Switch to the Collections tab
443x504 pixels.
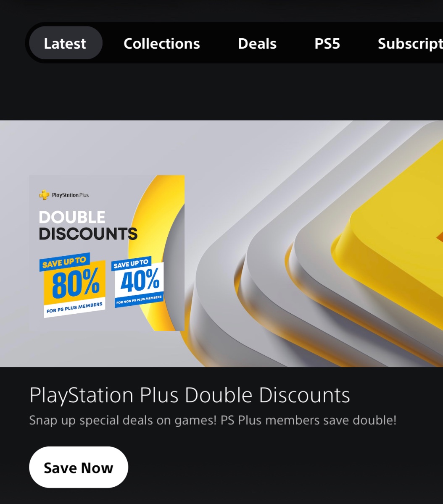click(x=162, y=44)
